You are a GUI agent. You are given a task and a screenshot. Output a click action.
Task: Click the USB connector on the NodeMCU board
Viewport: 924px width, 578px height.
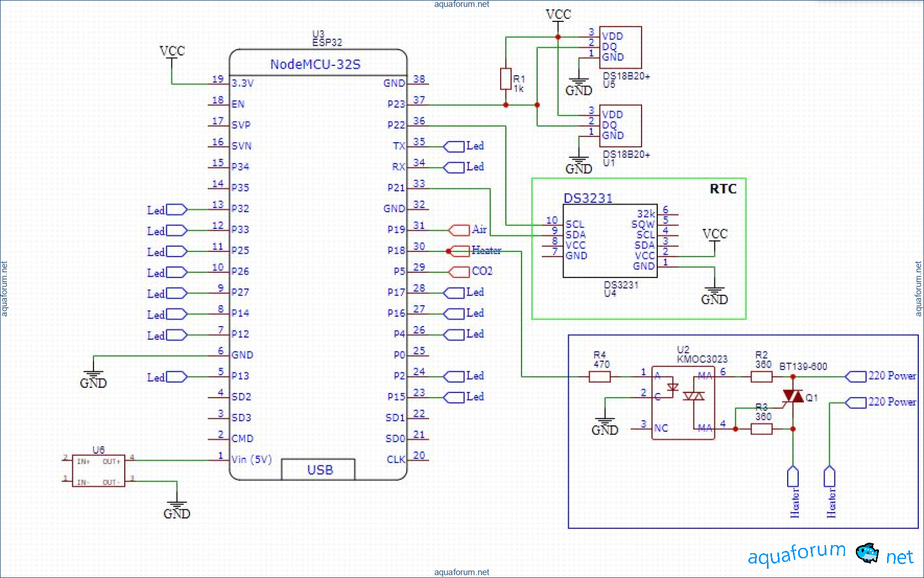point(318,469)
